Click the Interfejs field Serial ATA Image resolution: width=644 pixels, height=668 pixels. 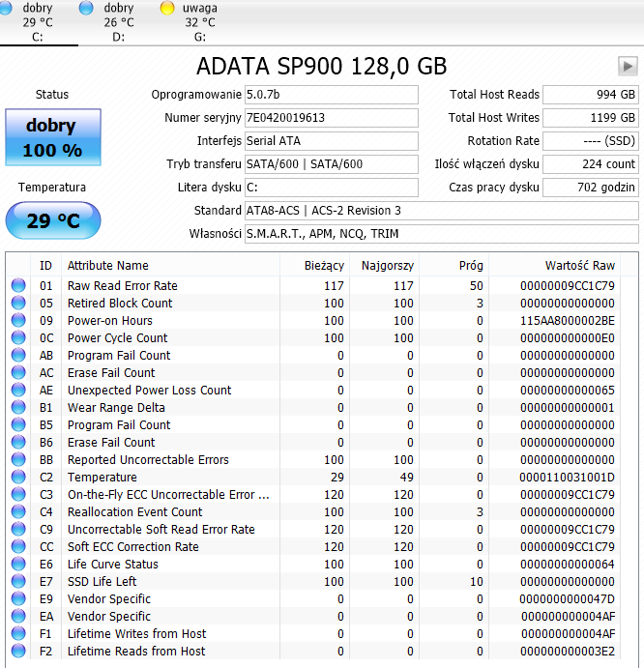(331, 141)
